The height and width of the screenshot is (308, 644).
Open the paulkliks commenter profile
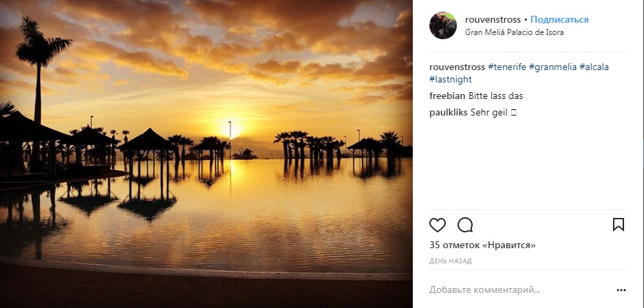(x=449, y=111)
